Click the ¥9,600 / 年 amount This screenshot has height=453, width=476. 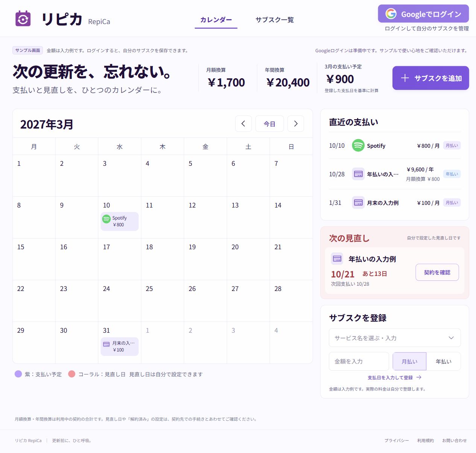[x=420, y=170]
